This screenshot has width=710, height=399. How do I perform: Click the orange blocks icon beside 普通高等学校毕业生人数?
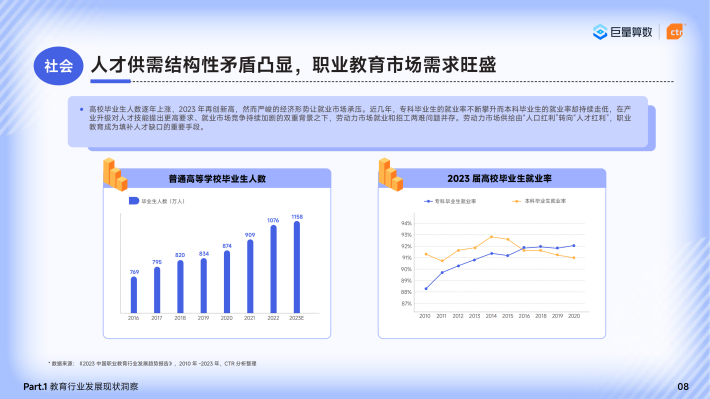tap(115, 174)
